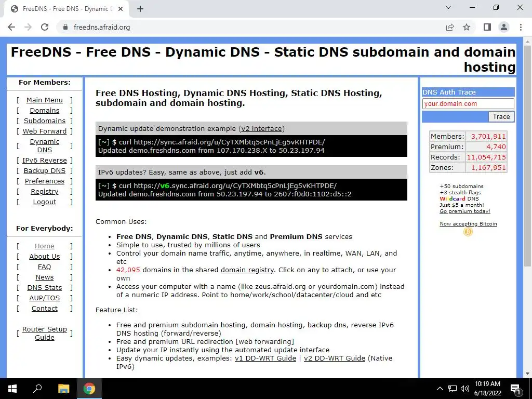Screen dimensions: 532x399
Task: Click the Bitcoin coin icon
Action: click(468, 232)
